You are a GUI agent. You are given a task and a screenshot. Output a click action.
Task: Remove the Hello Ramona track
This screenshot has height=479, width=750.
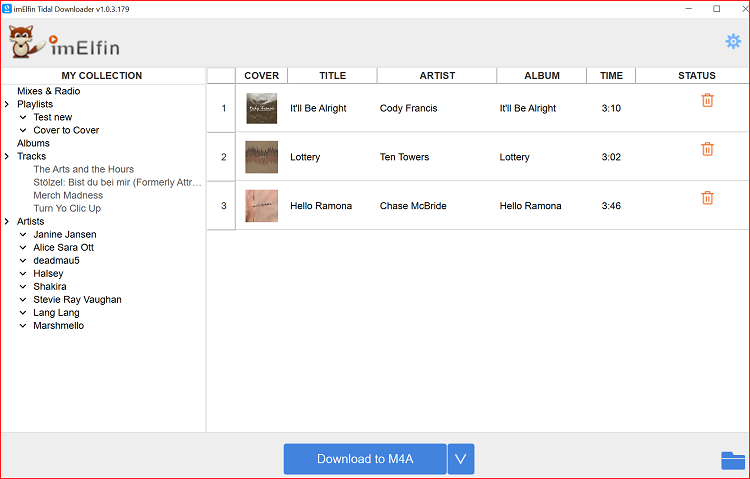pyautogui.click(x=707, y=198)
